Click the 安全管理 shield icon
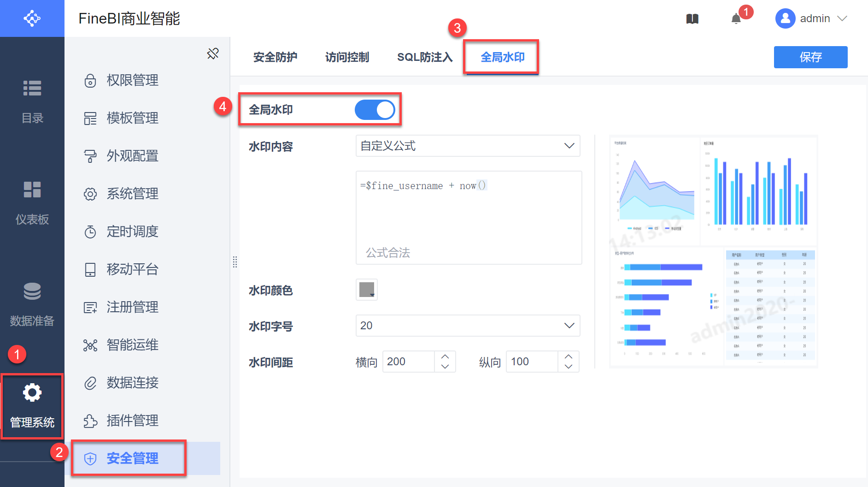Screen dimensions: 868x487 [90, 459]
